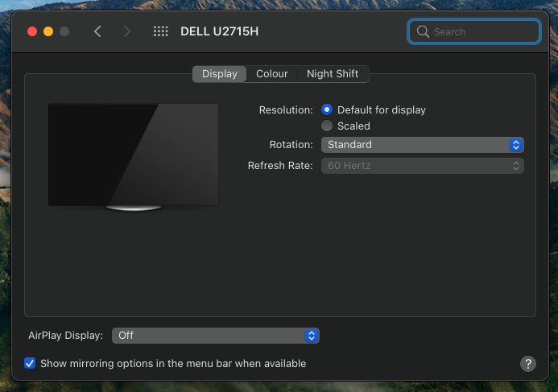Click the monitor preview thumbnail
558x392 pixels.
pyautogui.click(x=134, y=157)
